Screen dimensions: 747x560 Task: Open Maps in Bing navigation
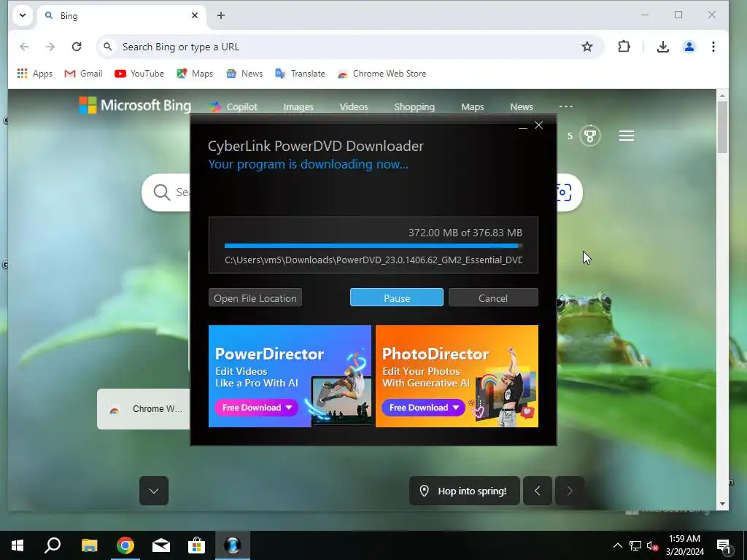pyautogui.click(x=472, y=106)
